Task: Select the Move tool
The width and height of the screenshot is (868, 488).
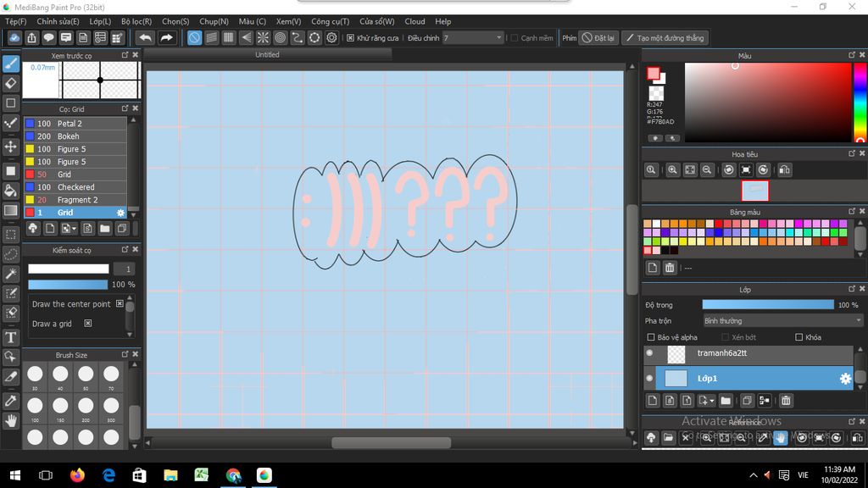Action: tap(10, 147)
